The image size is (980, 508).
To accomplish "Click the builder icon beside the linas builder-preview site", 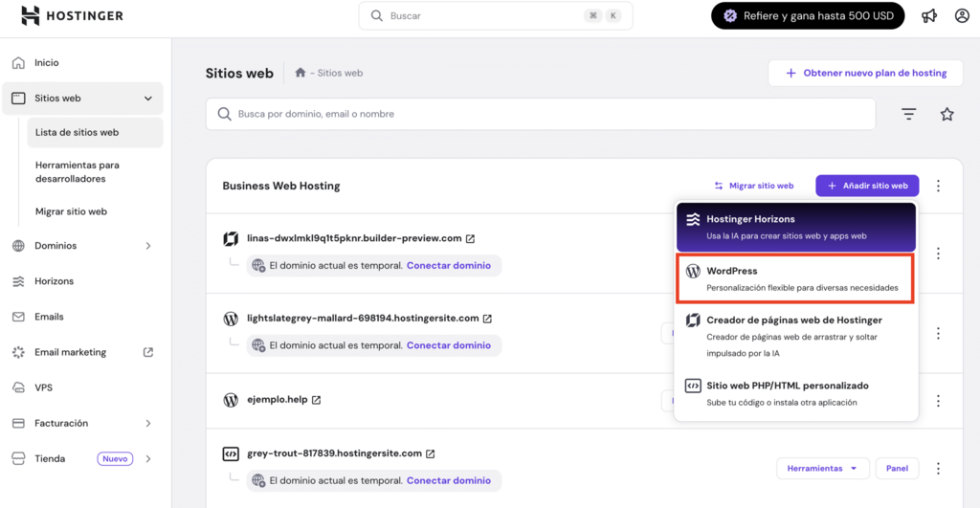I will click(231, 238).
